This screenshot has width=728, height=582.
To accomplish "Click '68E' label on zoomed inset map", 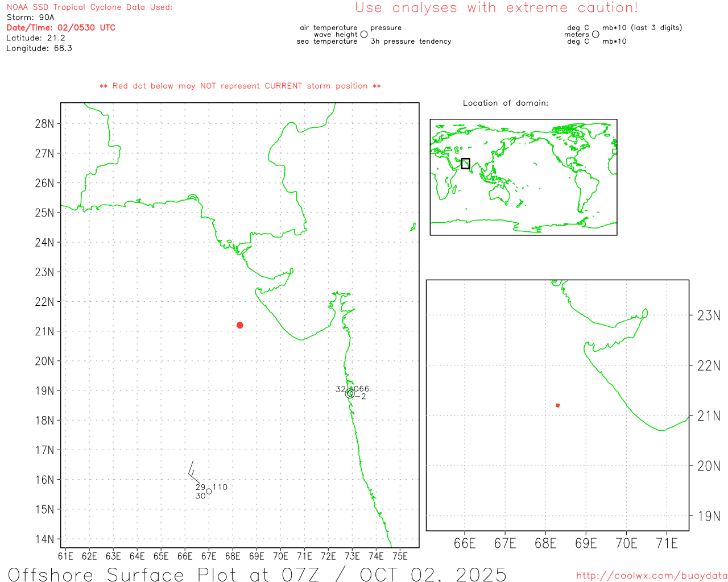I will coord(545,544).
